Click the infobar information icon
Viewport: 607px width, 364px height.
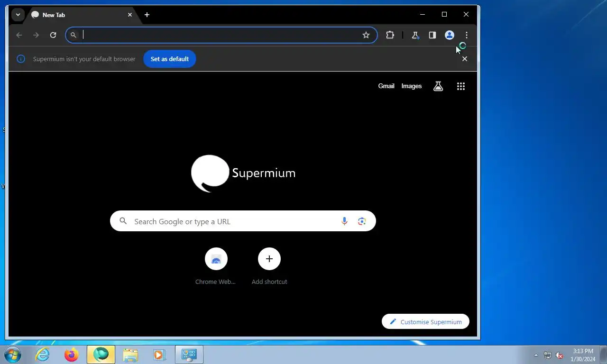(x=21, y=59)
